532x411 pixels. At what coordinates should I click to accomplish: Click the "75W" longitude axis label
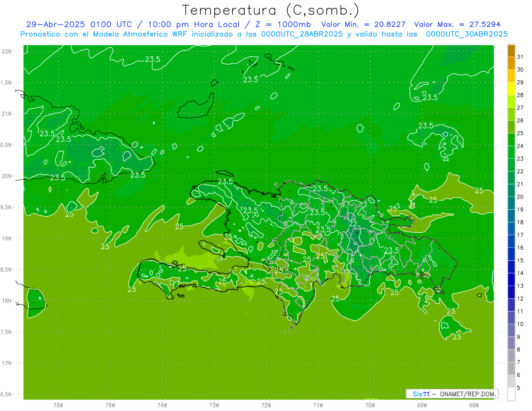[x=110, y=405]
